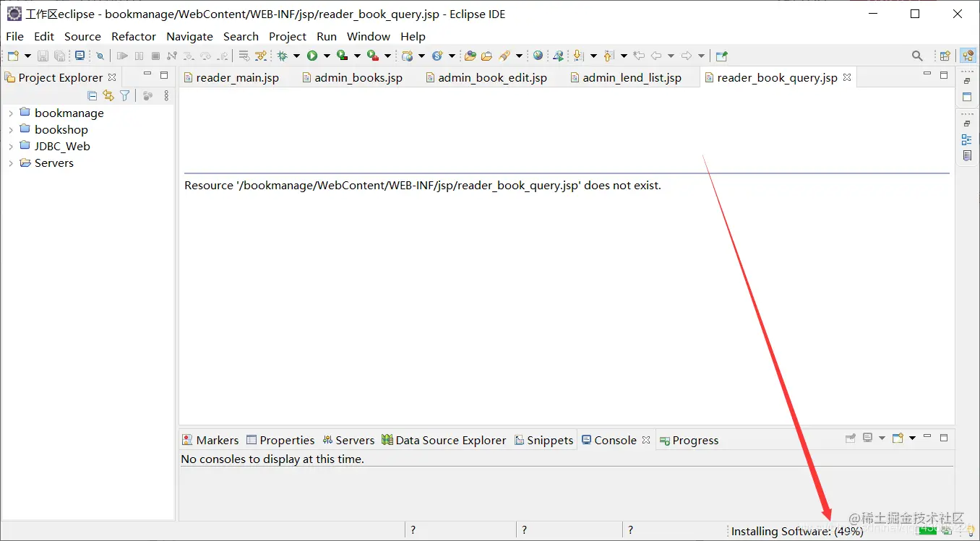This screenshot has width=980, height=541.
Task: Toggle the Java EE perspective button
Action: point(968,56)
